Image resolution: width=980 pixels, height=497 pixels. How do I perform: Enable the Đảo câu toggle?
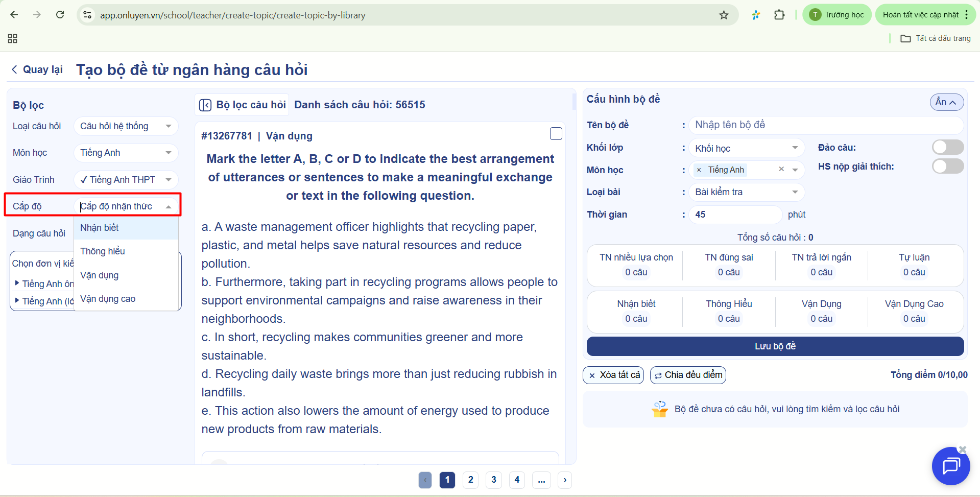tap(947, 148)
